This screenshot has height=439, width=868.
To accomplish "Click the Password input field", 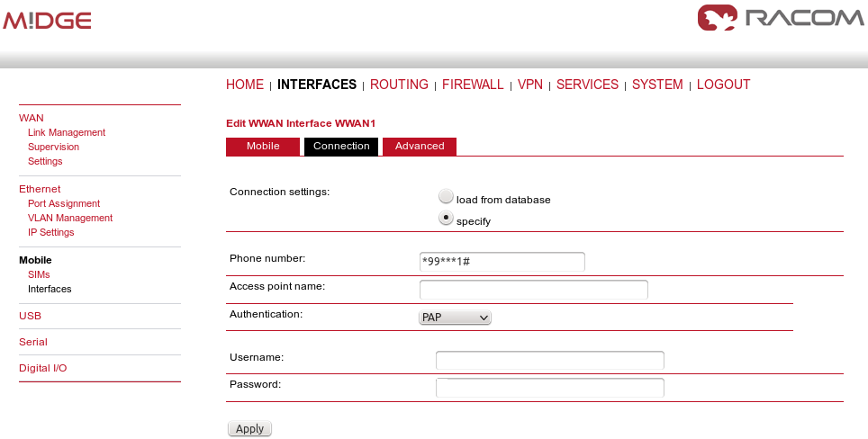I will 549,388.
